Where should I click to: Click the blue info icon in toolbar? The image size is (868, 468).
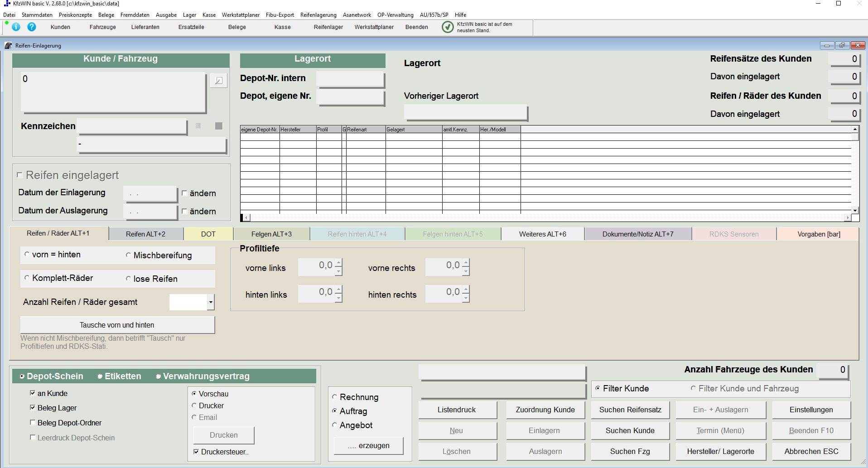16,27
